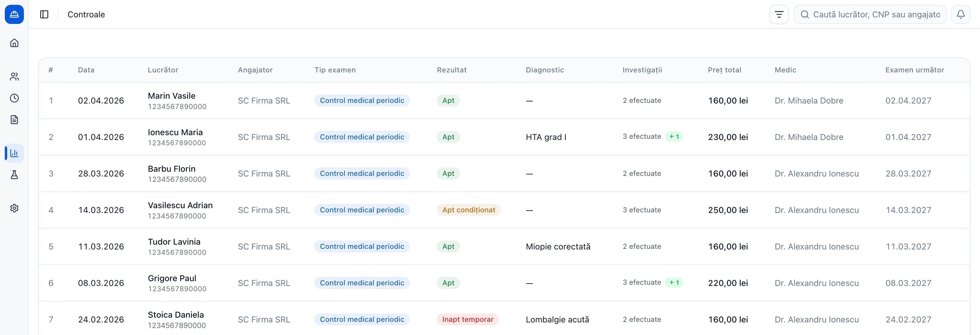Click the date 28.03.2026

[101, 173]
